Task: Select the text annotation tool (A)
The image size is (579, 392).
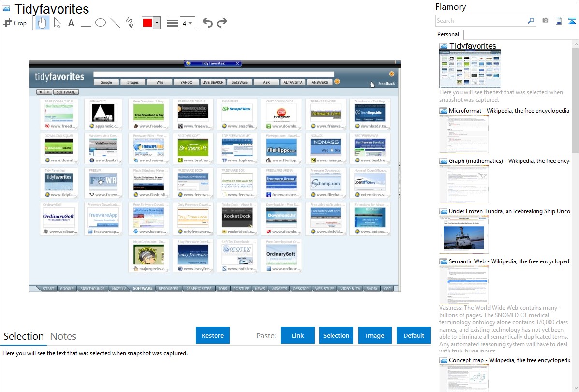Action: [71, 23]
